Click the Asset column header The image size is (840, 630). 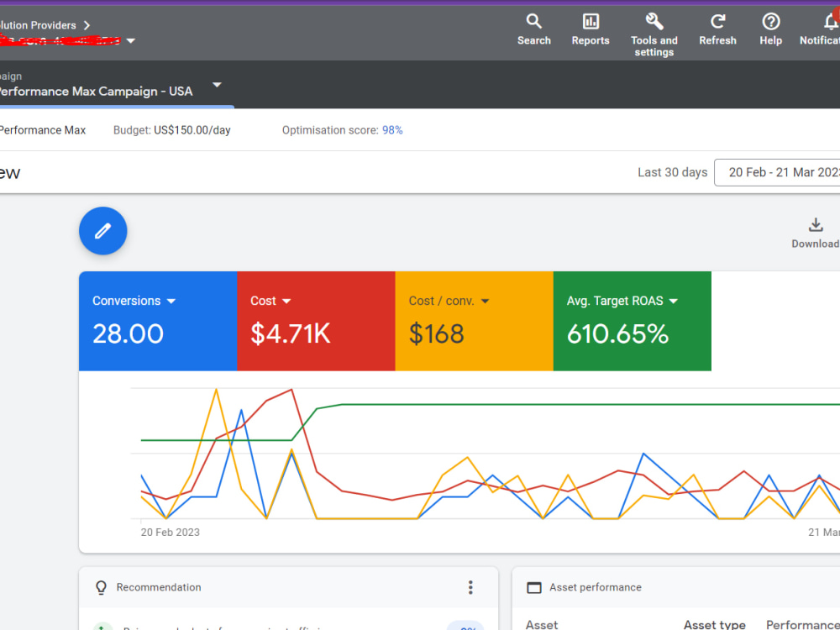(x=542, y=625)
